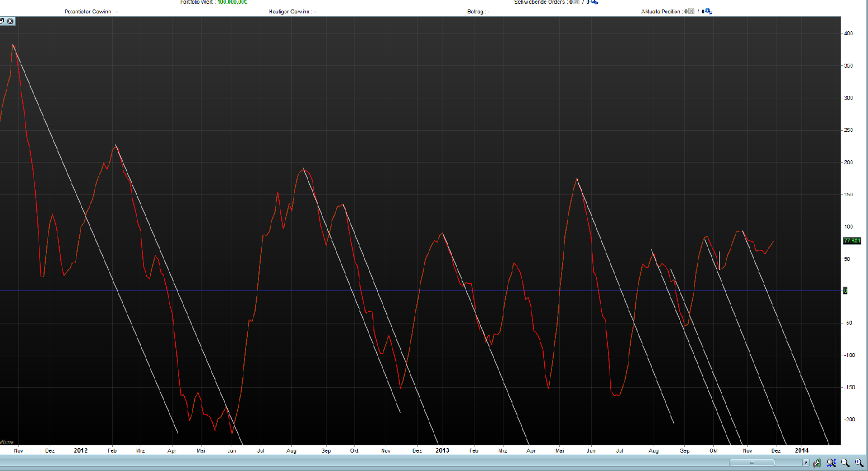Click 'Schwebende Orders' label
Screen dimensions: 868x471
pyautogui.click(x=539, y=2)
